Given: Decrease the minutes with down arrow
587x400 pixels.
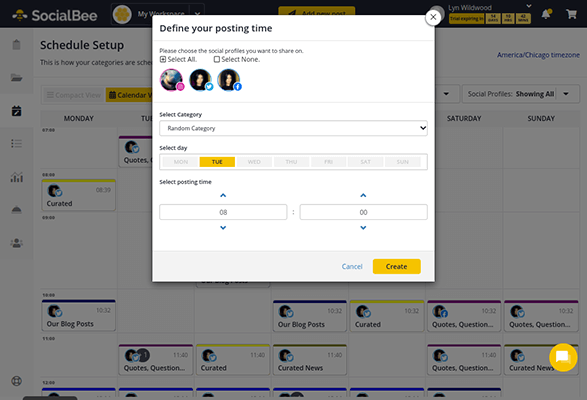Looking at the screenshot, I should pos(363,228).
